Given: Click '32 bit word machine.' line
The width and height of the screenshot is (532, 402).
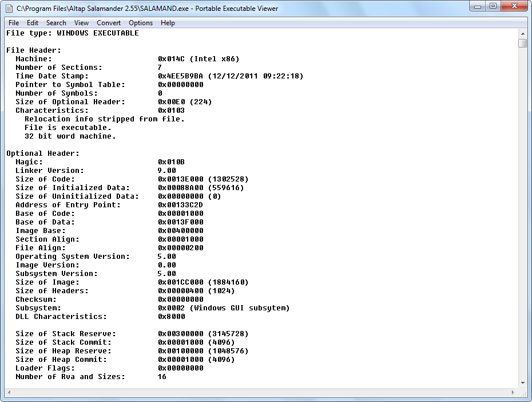Looking at the screenshot, I should 70,136.
